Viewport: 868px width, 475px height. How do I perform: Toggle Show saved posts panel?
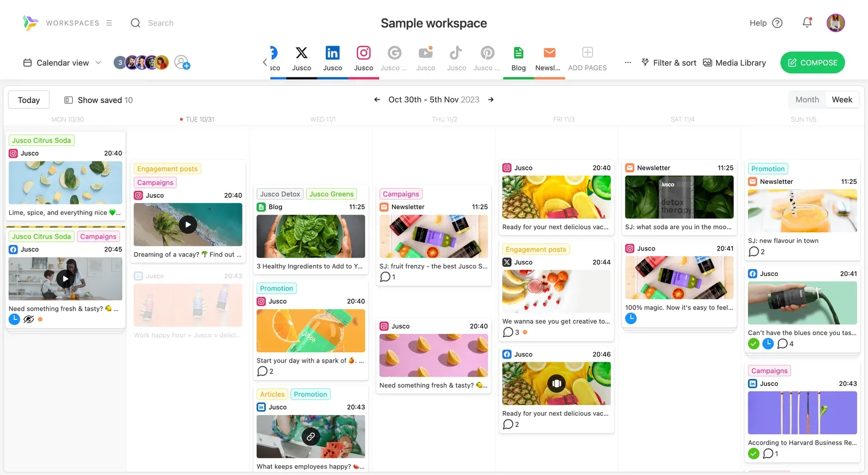(98, 100)
